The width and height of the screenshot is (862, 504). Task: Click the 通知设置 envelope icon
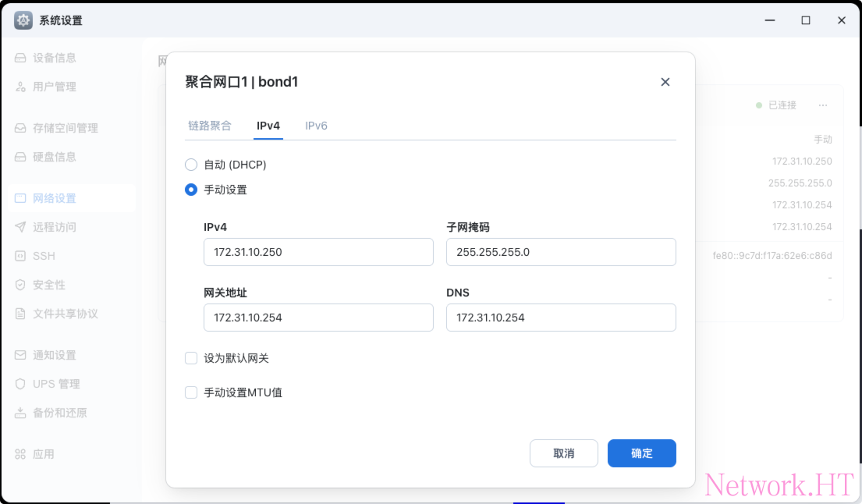20,355
